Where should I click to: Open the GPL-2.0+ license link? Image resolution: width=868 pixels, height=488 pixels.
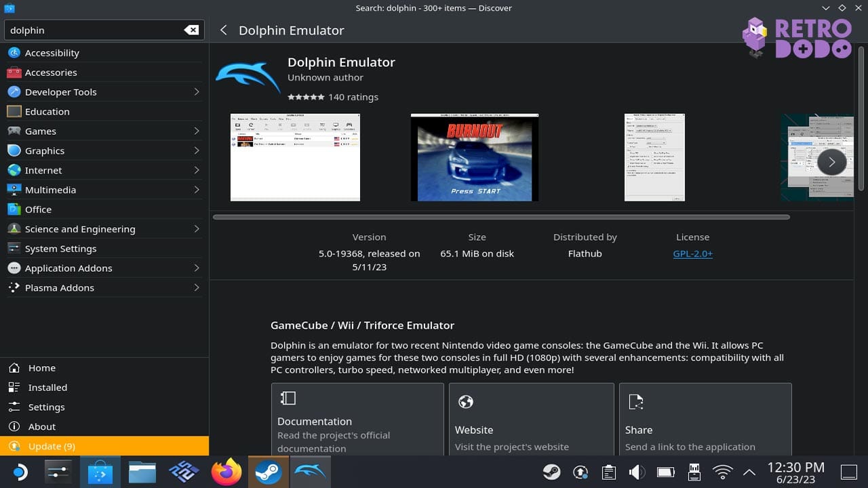tap(692, 253)
